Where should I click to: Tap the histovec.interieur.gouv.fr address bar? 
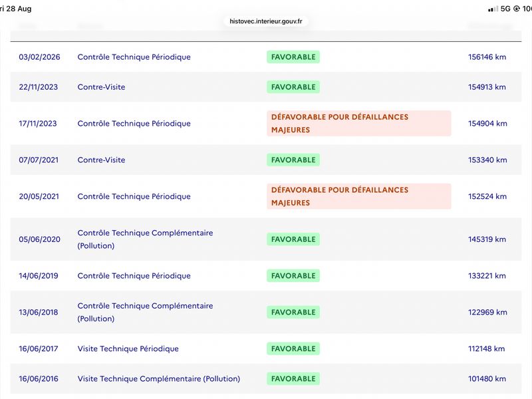(265, 21)
